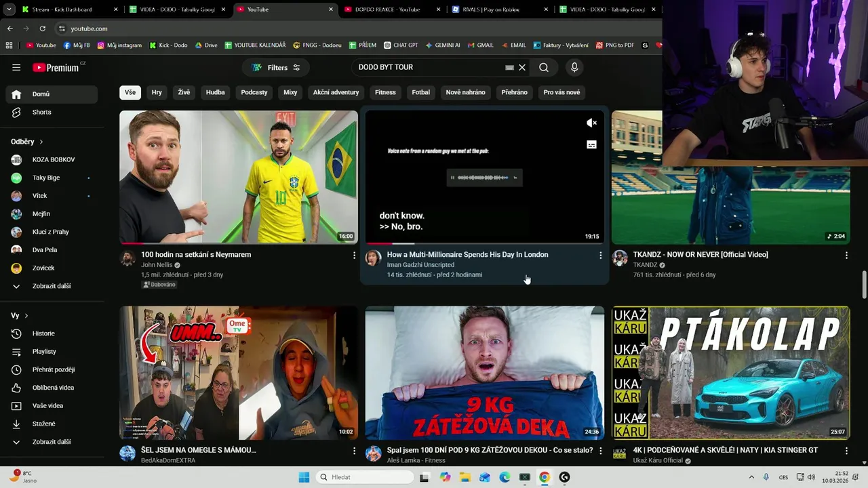Open Stažené downloads in the sidebar
868x488 pixels.
[x=52, y=424]
